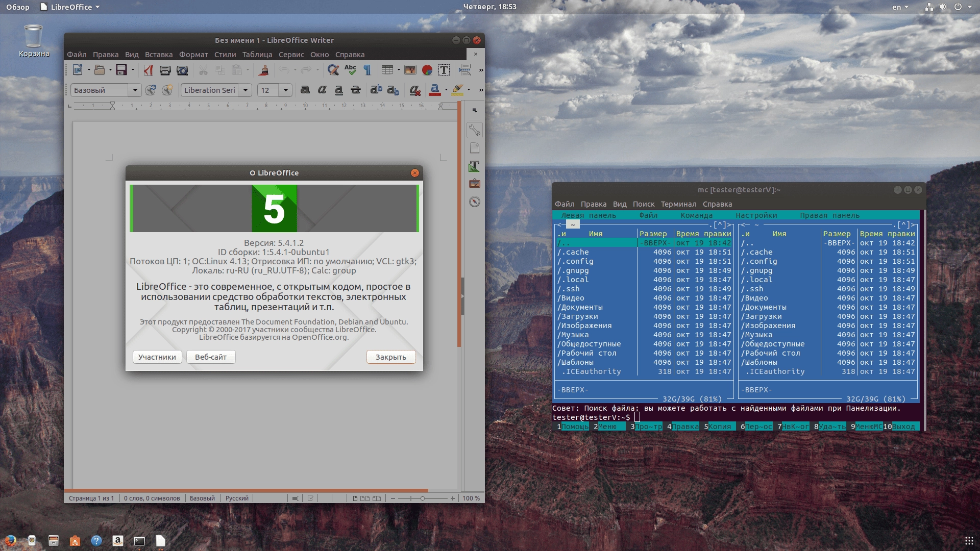The height and width of the screenshot is (551, 980).
Task: Open the sidebar Gallery deck
Action: coord(475,184)
